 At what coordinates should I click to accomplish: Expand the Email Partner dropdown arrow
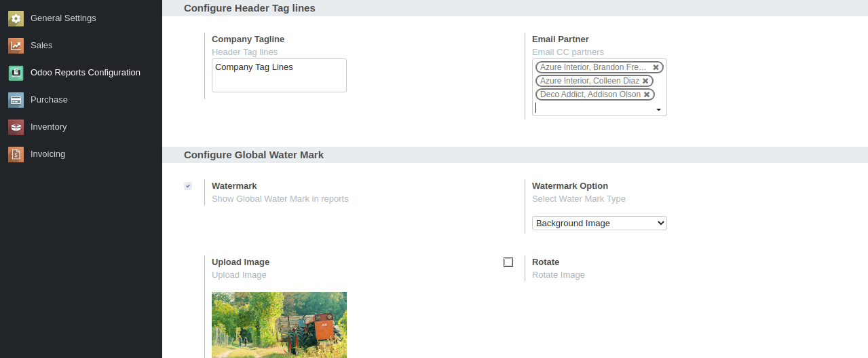658,109
